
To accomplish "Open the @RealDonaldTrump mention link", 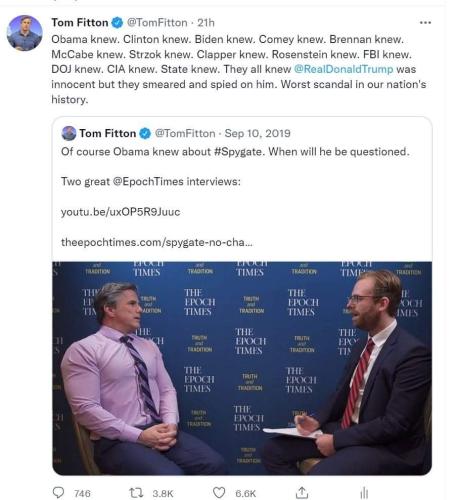I will click(343, 69).
